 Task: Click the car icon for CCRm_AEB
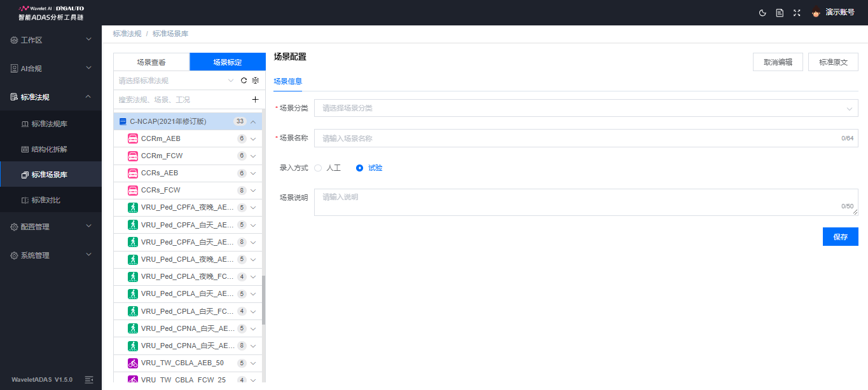(x=133, y=138)
